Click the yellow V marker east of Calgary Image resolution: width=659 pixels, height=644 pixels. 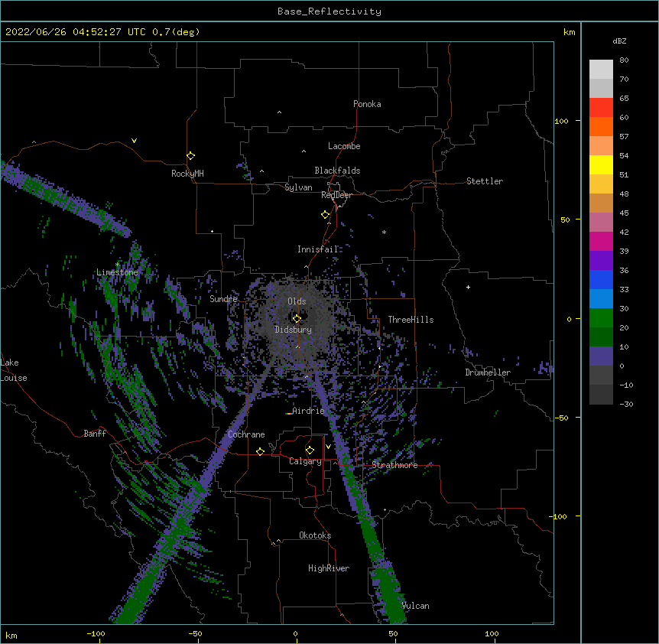point(328,447)
